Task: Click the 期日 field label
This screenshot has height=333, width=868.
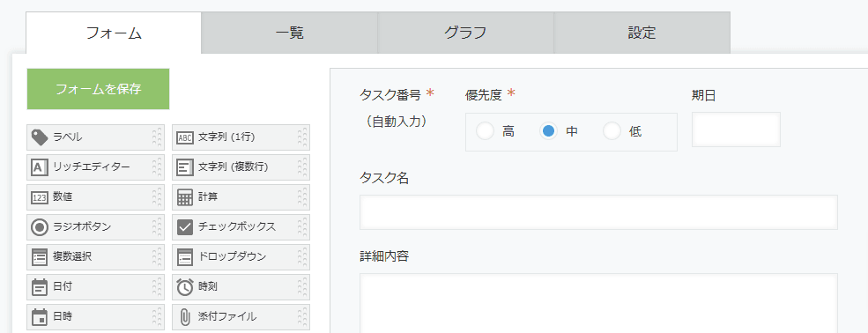Action: click(703, 95)
